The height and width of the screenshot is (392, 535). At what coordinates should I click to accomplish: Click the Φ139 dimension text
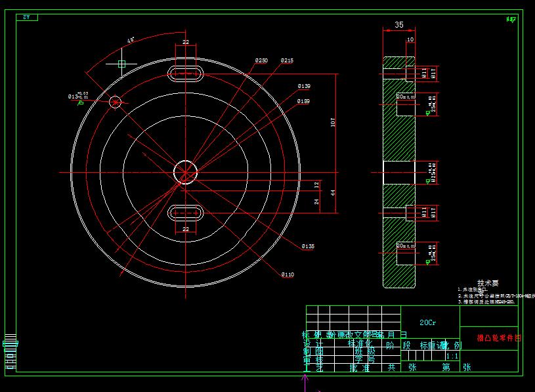click(x=304, y=85)
